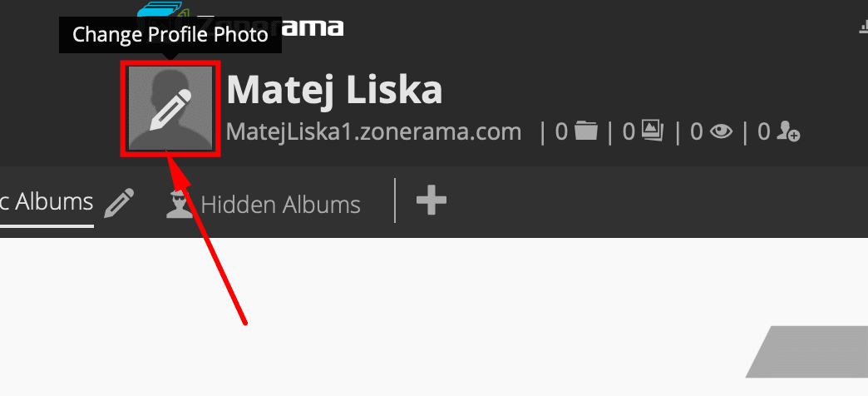Switch to the Public Albums tab
This screenshot has height=396, width=868.
point(47,202)
